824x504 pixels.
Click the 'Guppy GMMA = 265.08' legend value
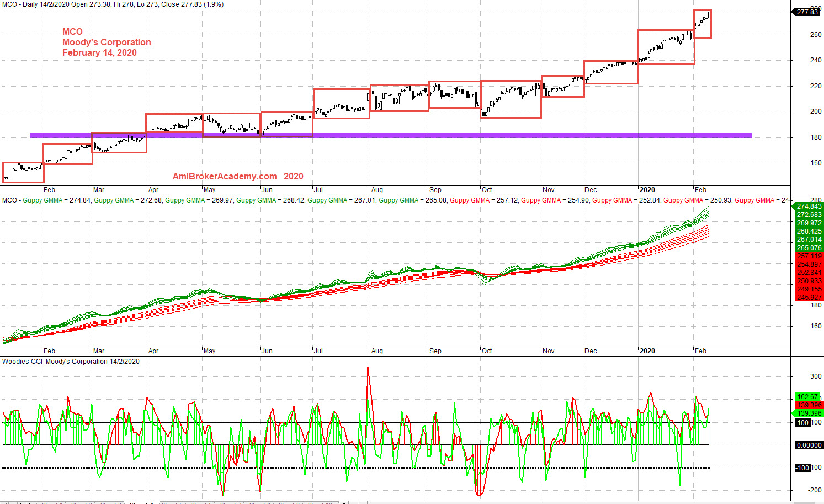413,200
